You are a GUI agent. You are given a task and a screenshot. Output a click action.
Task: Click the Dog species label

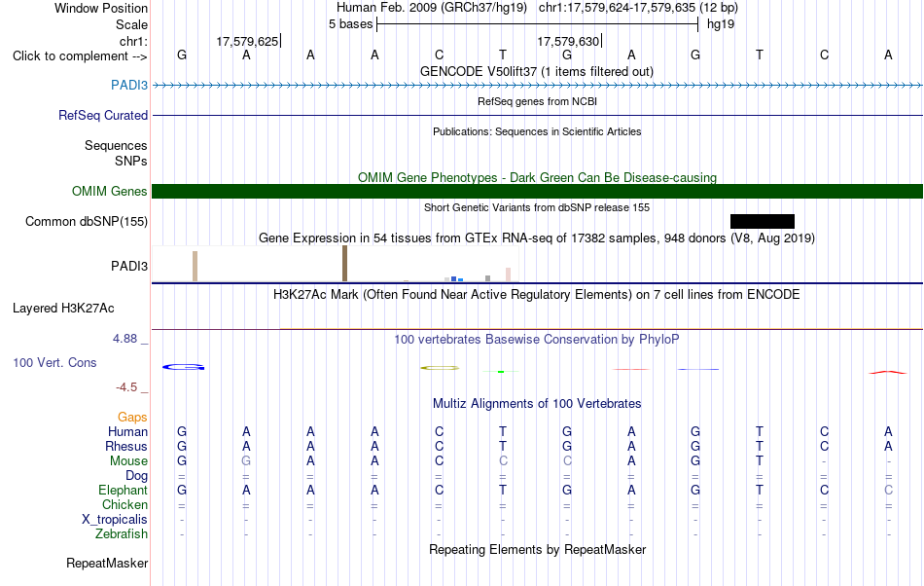[136, 476]
